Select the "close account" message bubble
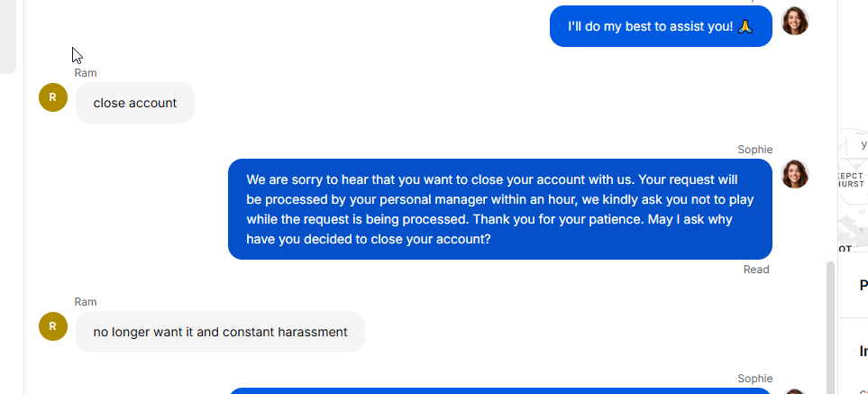This screenshot has width=868, height=394. [135, 103]
